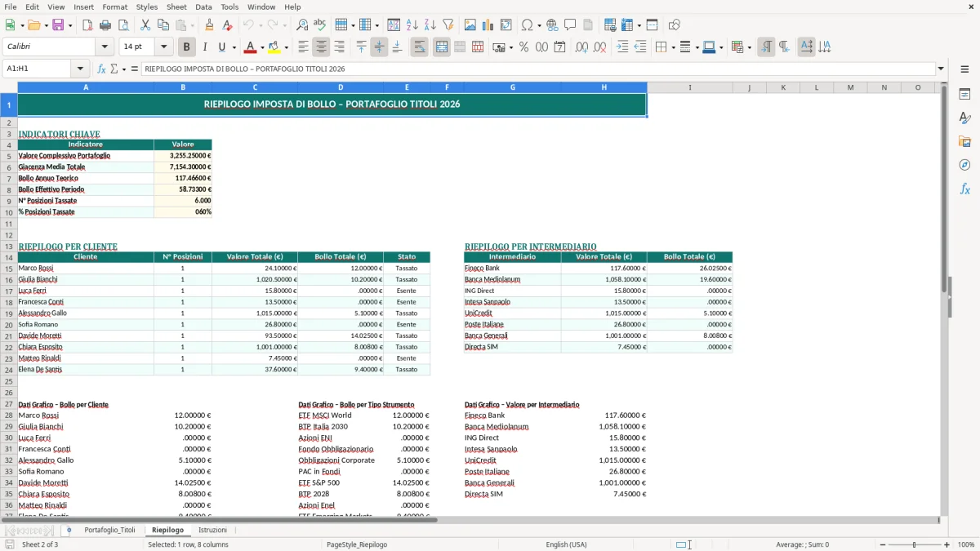980x551 pixels.
Task: Click the formula equals button
Action: [x=135, y=69]
